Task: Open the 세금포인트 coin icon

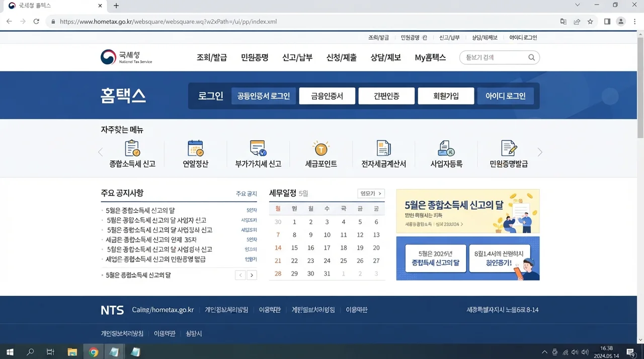Action: (321, 148)
